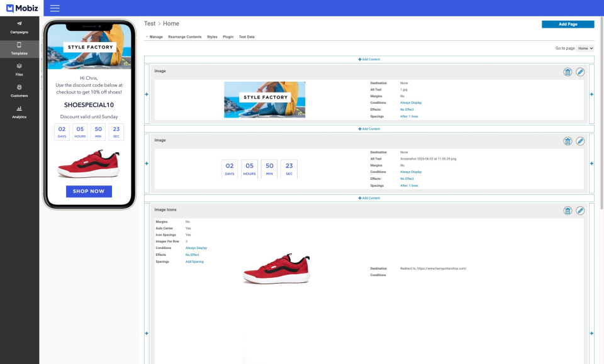604x364 pixels.
Task: Open the Rearrange Contents tab
Action: click(x=185, y=37)
